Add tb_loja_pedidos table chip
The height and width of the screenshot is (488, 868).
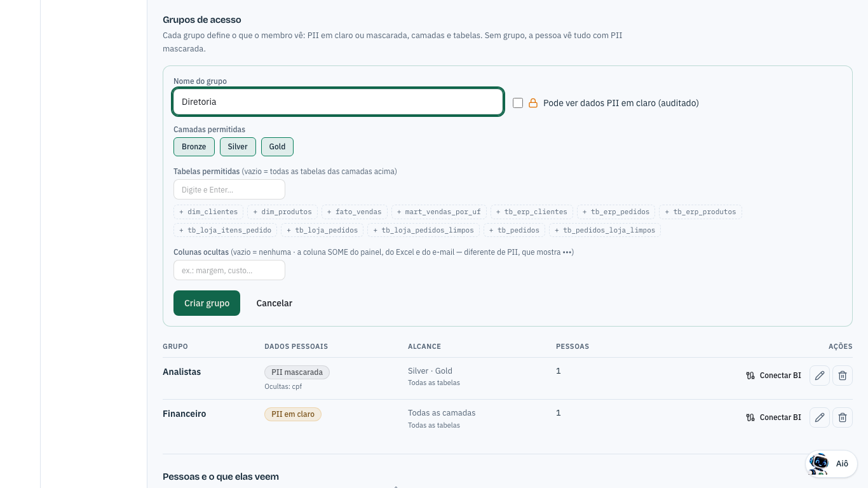click(322, 230)
